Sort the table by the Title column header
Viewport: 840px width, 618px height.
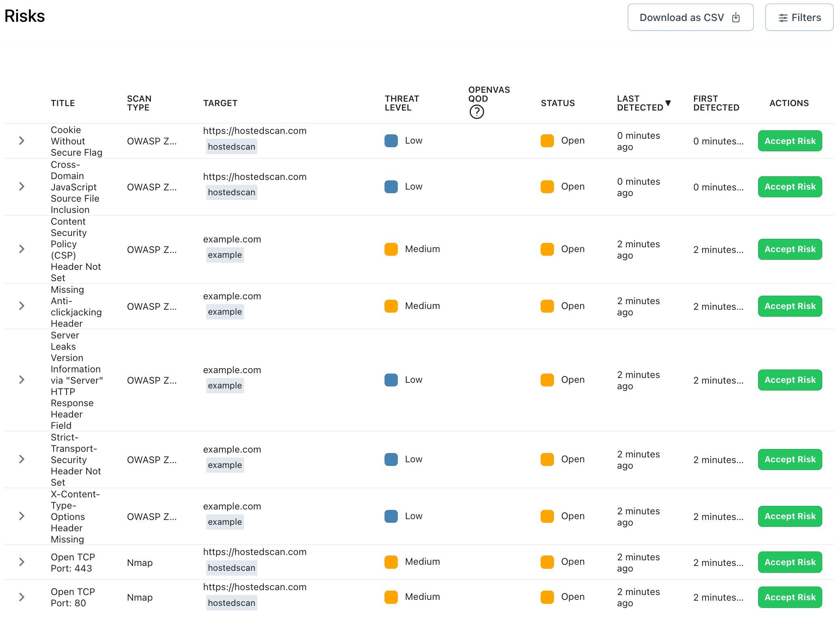click(x=63, y=103)
